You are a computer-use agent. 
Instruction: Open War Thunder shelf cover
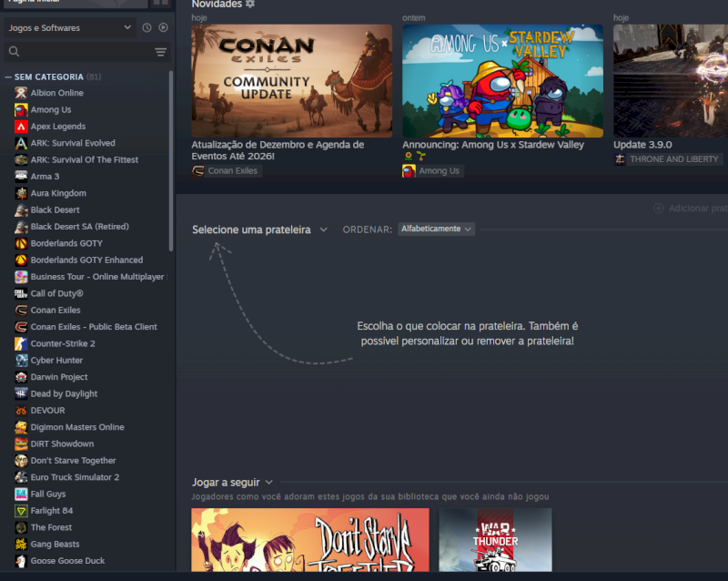pyautogui.click(x=495, y=540)
